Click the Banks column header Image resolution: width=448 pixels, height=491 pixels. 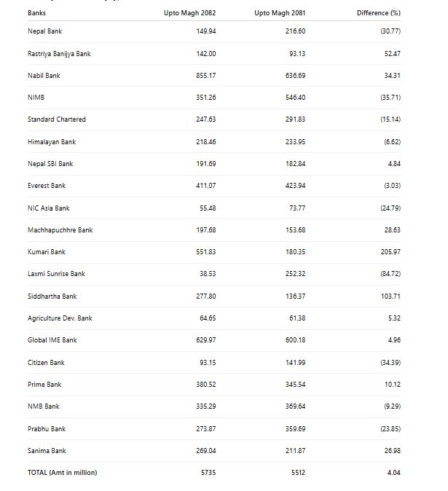point(36,13)
